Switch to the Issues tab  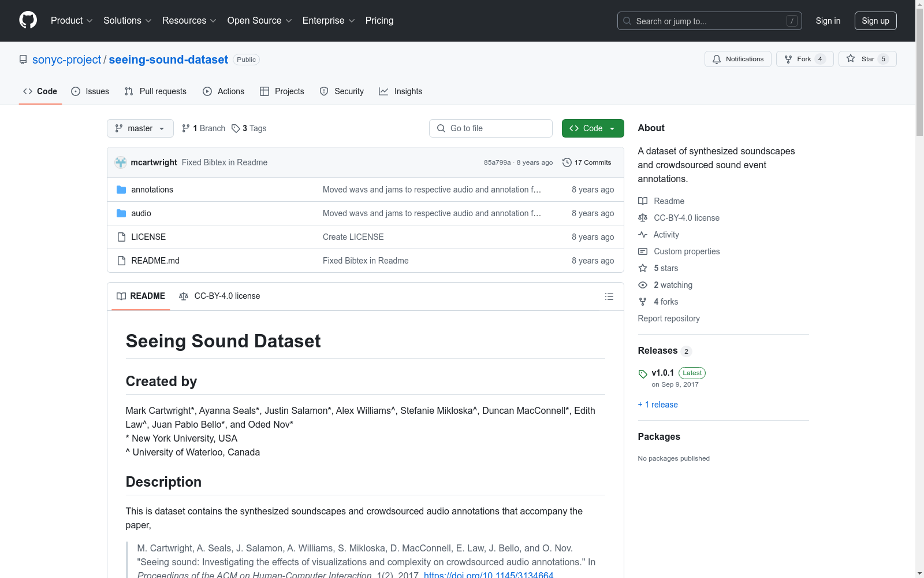point(90,91)
